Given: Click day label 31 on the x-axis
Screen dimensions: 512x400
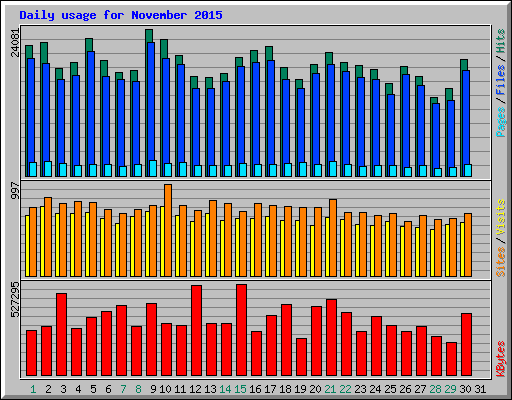Looking at the screenshot, I should pyautogui.click(x=480, y=389).
